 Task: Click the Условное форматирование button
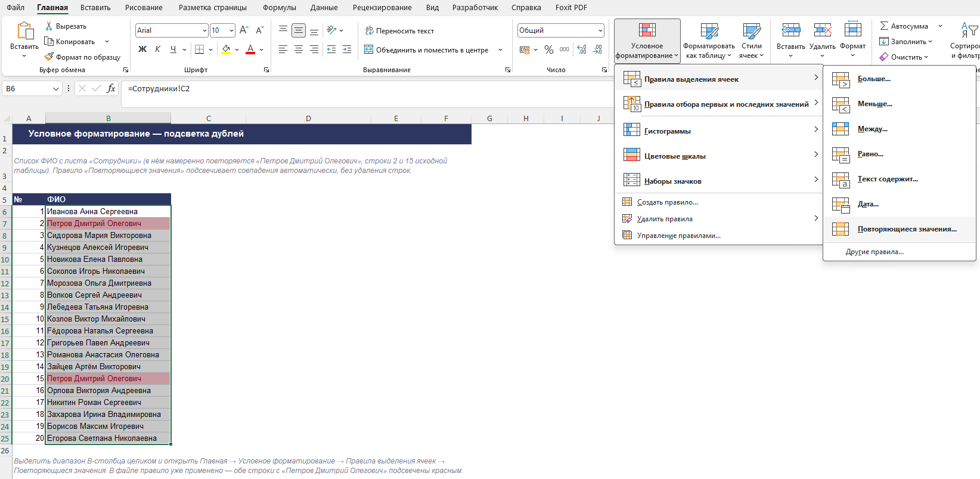pos(647,41)
